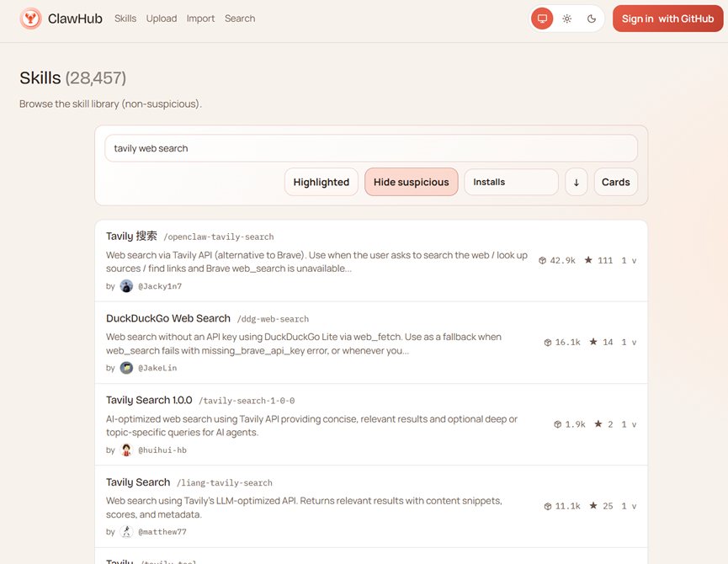The height and width of the screenshot is (564, 728).
Task: Switch to Cards view
Action: [x=615, y=182]
